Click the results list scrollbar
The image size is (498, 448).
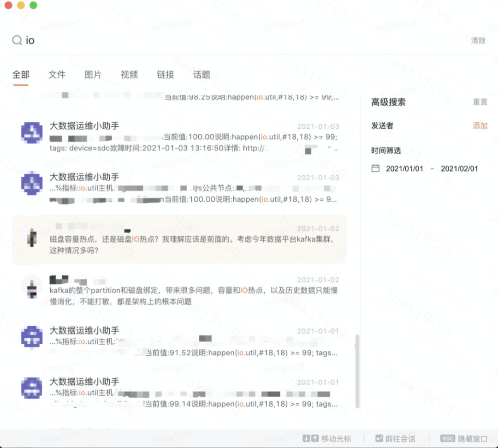click(357, 371)
